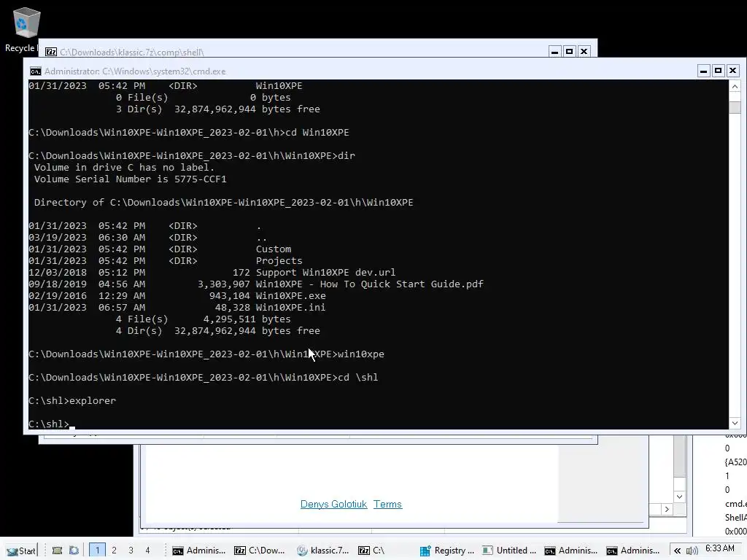Click cmd window scrollbar down arrow
Image resolution: width=747 pixels, height=560 pixels.
[x=735, y=423]
